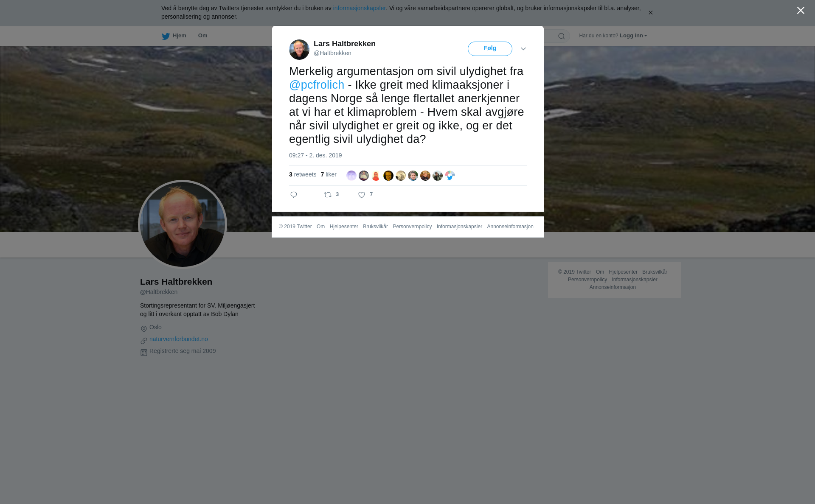The width and height of the screenshot is (815, 504).
Task: Expand tweet options chevron next to Følg
Action: point(523,49)
